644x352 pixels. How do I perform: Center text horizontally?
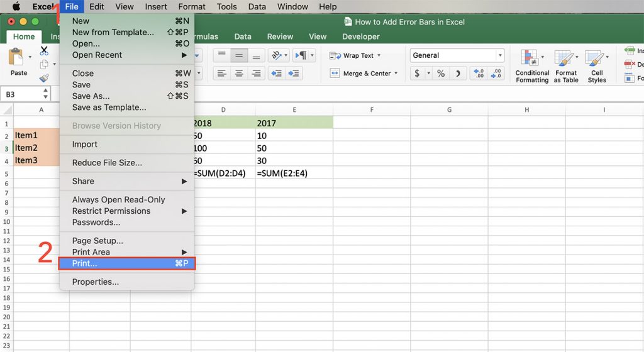click(239, 74)
